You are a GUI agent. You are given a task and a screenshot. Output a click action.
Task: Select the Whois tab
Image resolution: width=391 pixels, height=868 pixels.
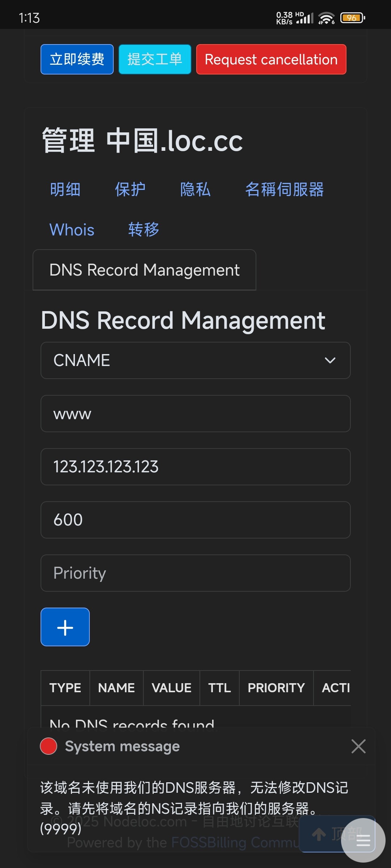pos(72,230)
